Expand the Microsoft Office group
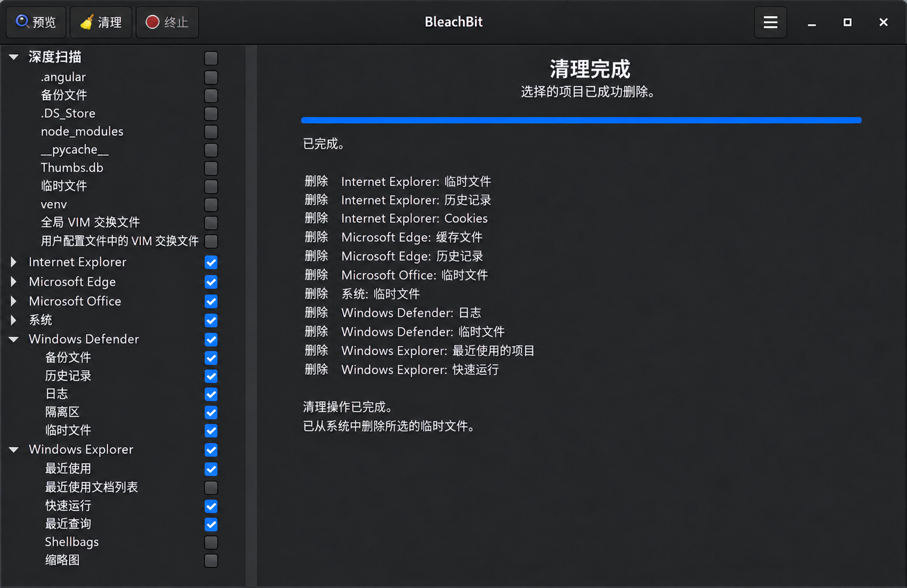 point(14,301)
